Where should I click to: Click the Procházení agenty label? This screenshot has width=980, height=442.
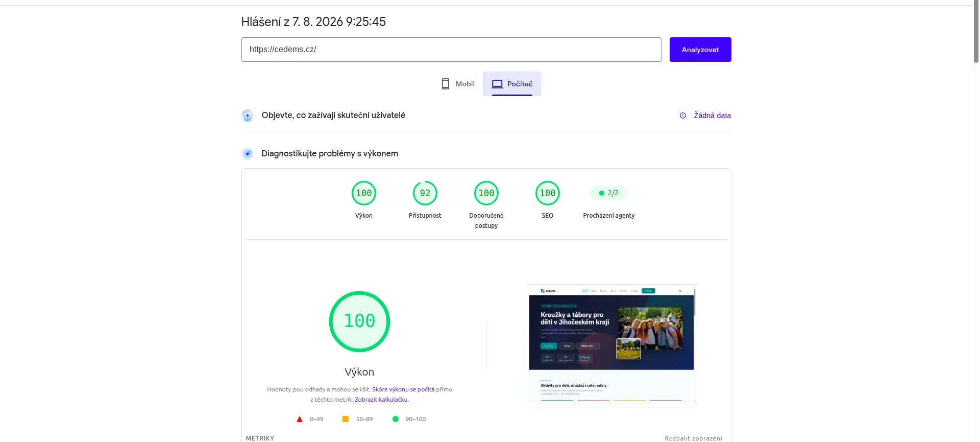point(609,216)
